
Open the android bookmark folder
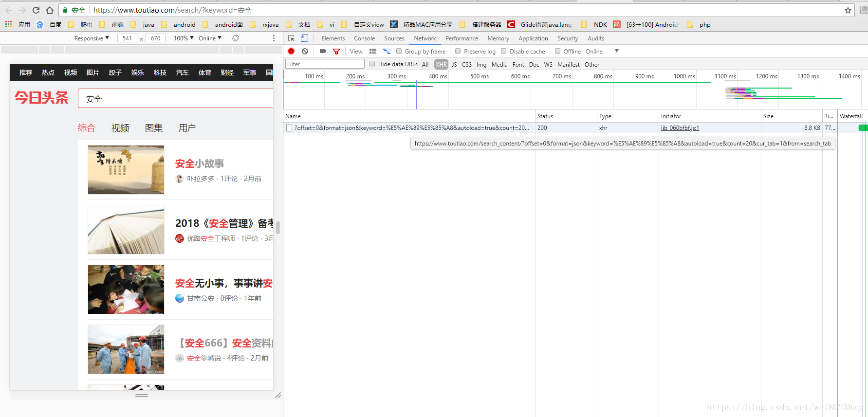[178, 24]
